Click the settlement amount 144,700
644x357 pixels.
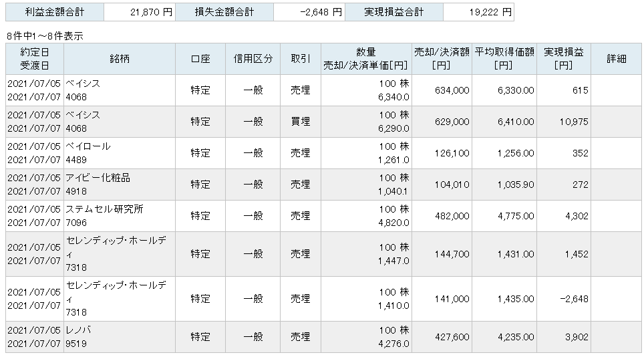click(x=442, y=254)
